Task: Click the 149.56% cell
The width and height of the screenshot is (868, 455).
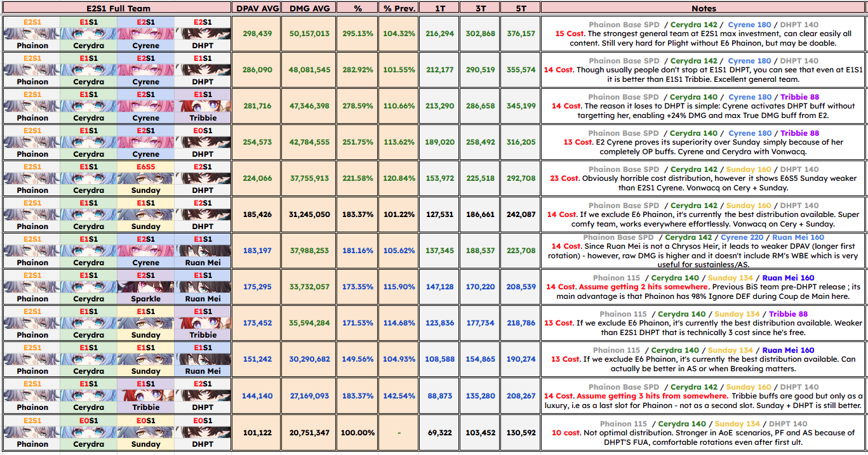Action: [357, 359]
